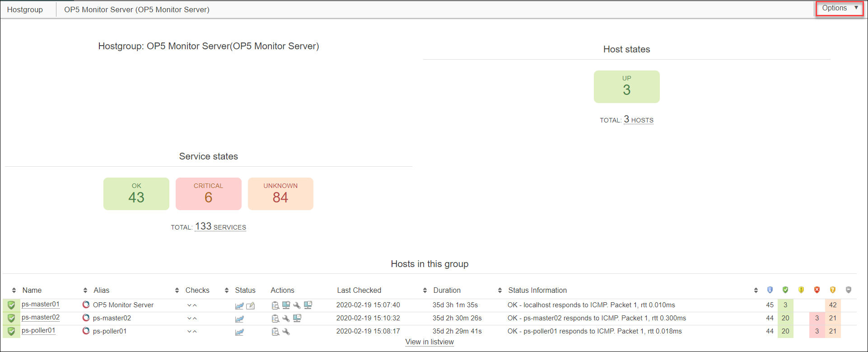
Task: Click the clipboard action icon for ps-master01
Action: tap(275, 305)
